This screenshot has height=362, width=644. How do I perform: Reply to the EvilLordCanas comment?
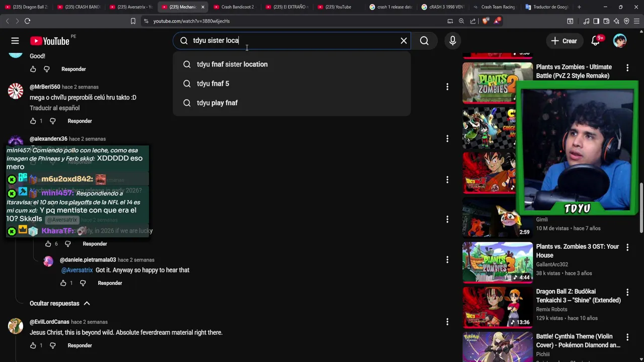(x=79, y=346)
